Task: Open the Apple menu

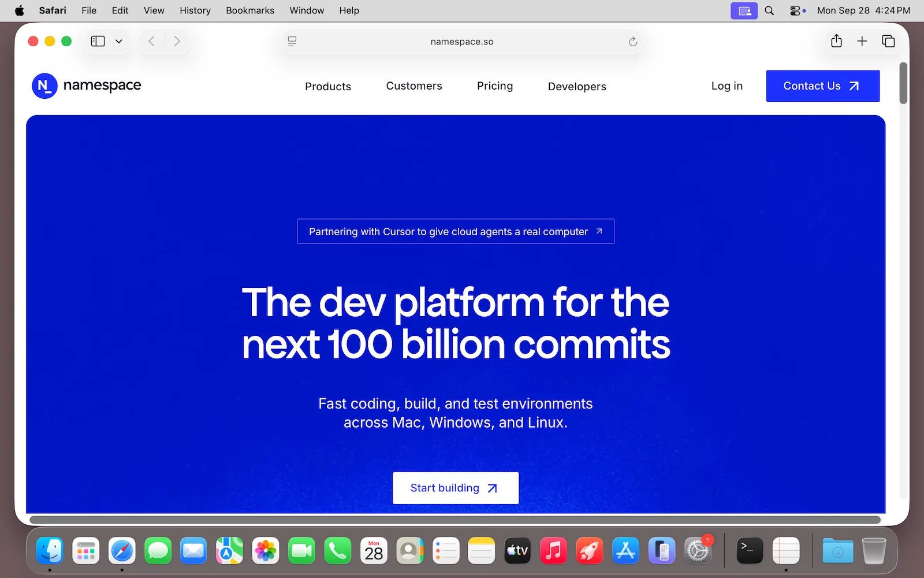Action: [x=20, y=10]
